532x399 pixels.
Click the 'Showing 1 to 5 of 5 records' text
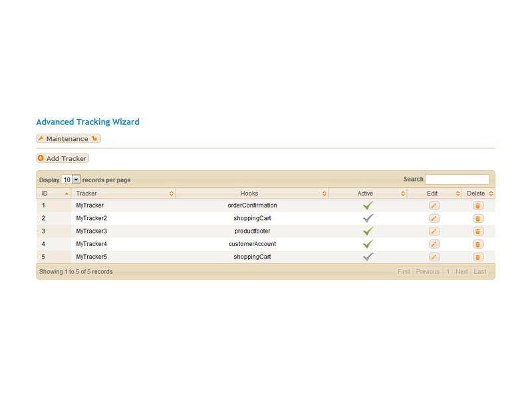pos(76,271)
